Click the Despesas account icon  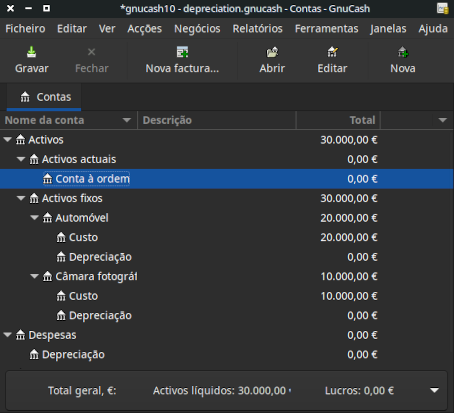tap(20, 335)
